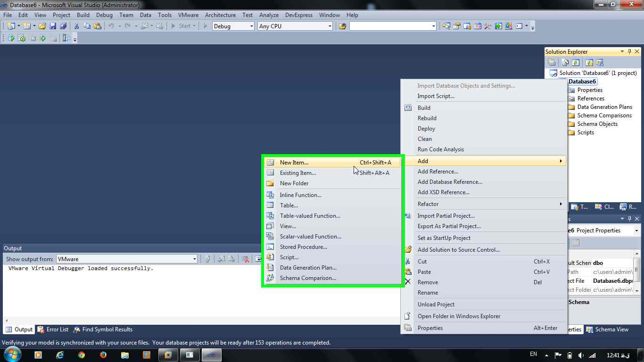The height and width of the screenshot is (362, 644).
Task: Toggle the Solution Explorer auto-hide pin
Action: 629,52
